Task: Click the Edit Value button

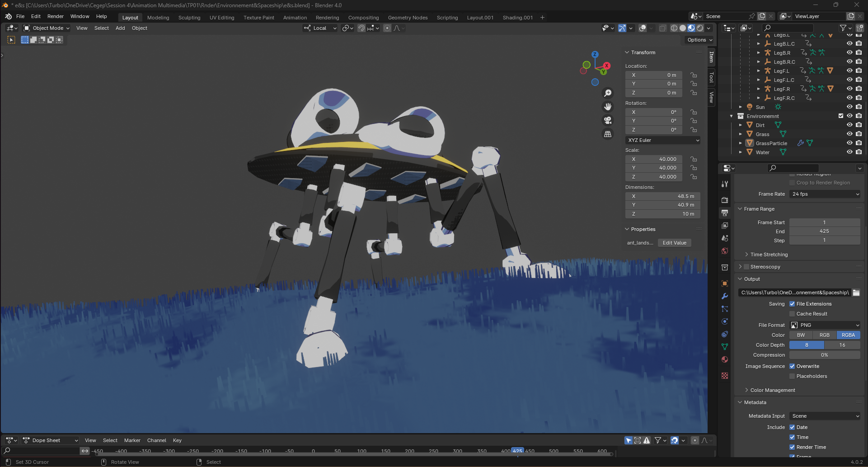Action: tap(674, 243)
